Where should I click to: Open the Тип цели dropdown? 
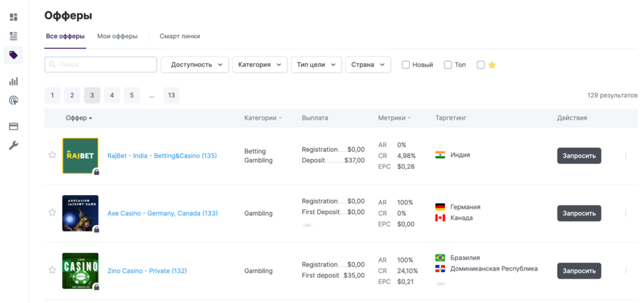(x=316, y=64)
